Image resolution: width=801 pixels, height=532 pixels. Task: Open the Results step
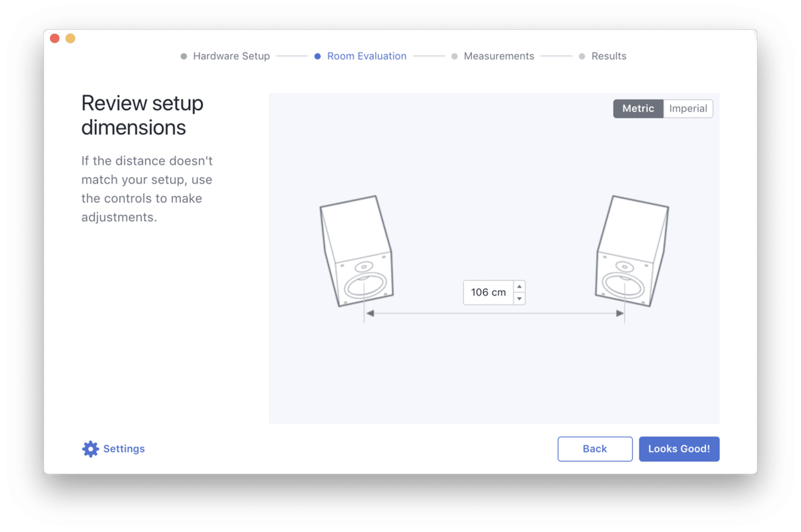click(x=603, y=56)
